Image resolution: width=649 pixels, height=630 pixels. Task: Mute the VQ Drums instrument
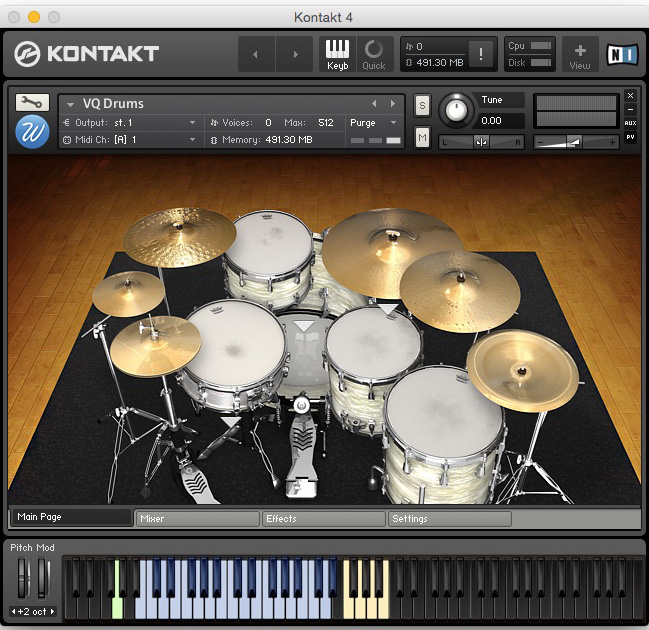(422, 137)
